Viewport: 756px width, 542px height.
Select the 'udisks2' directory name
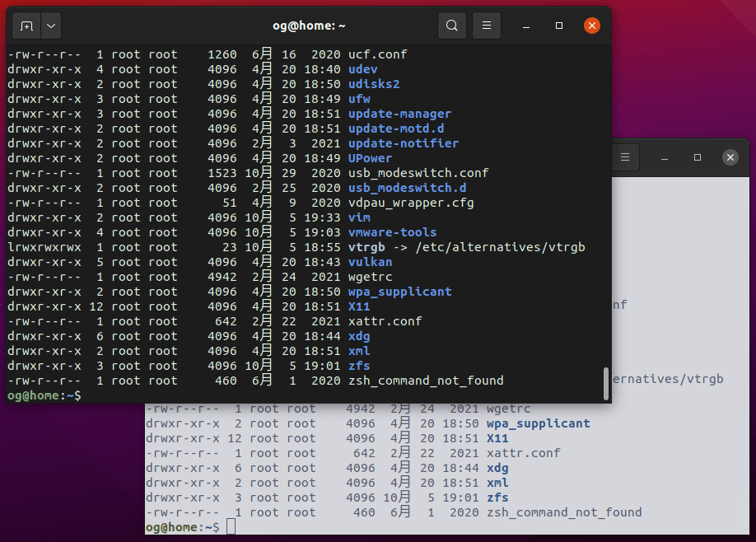[374, 84]
